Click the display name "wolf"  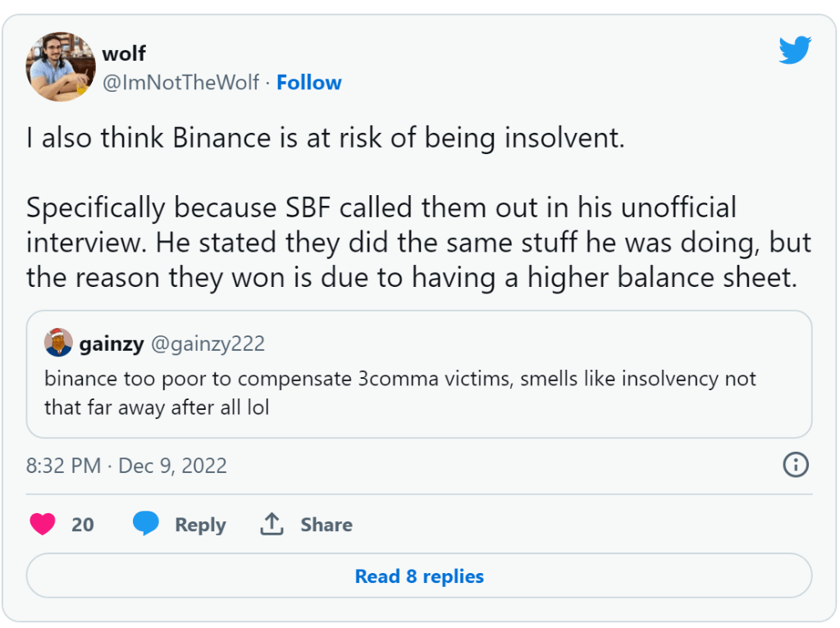124,53
